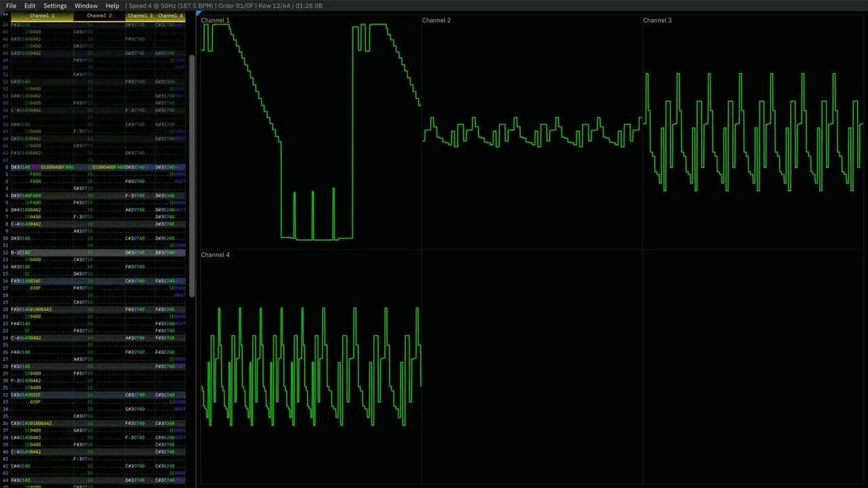This screenshot has height=488, width=868.
Task: Select the D#4 note on row 6
Action: (15, 210)
